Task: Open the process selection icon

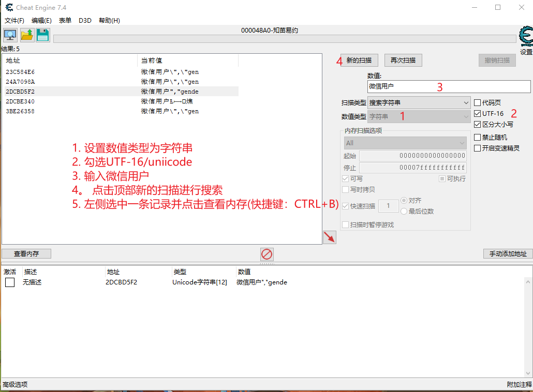Action: 10,35
